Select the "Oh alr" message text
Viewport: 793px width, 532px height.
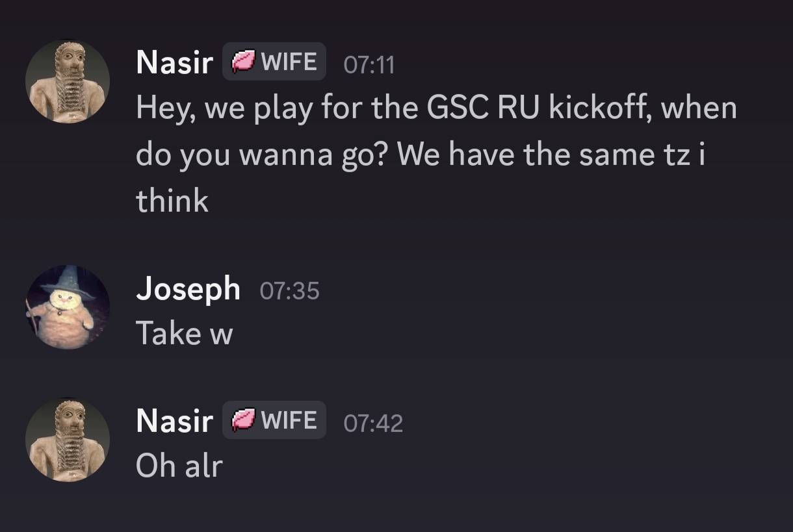(179, 466)
